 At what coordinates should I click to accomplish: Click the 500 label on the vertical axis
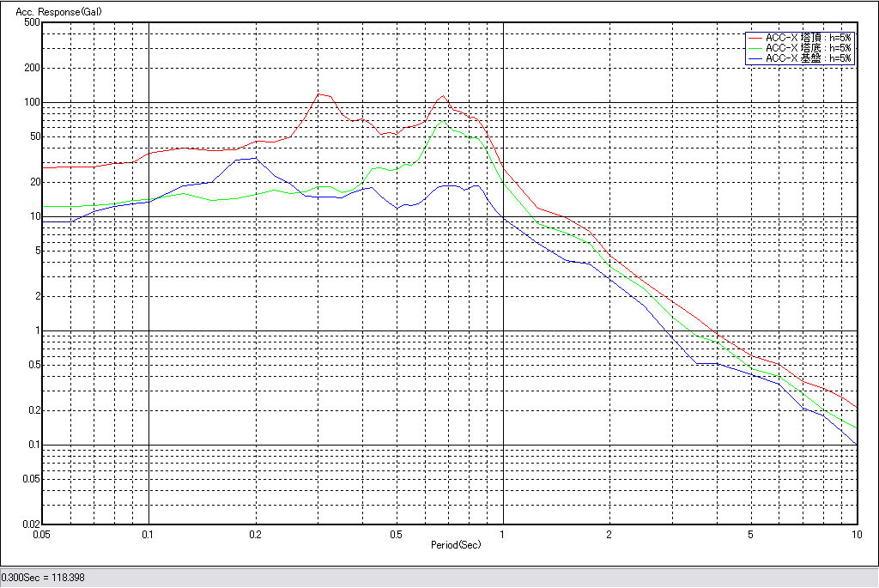coord(33,22)
